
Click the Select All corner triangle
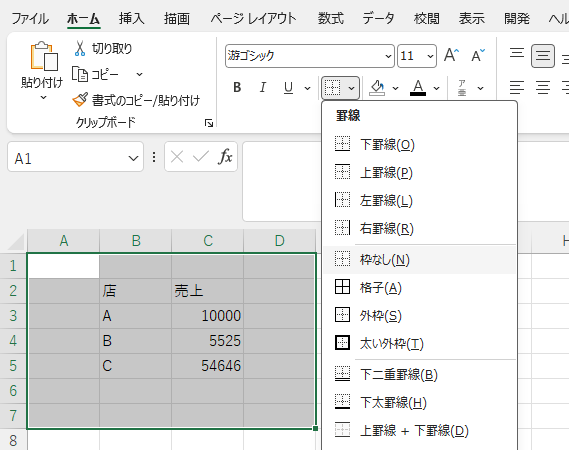(16, 242)
